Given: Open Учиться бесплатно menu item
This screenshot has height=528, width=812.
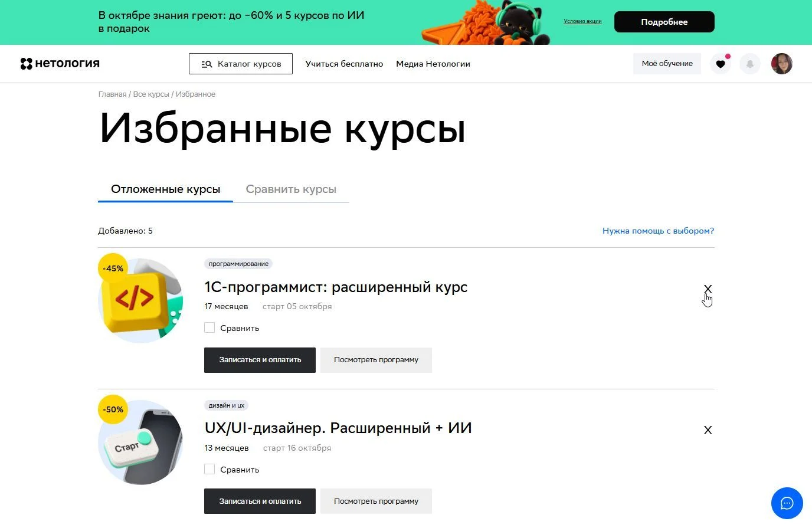Looking at the screenshot, I should (344, 64).
